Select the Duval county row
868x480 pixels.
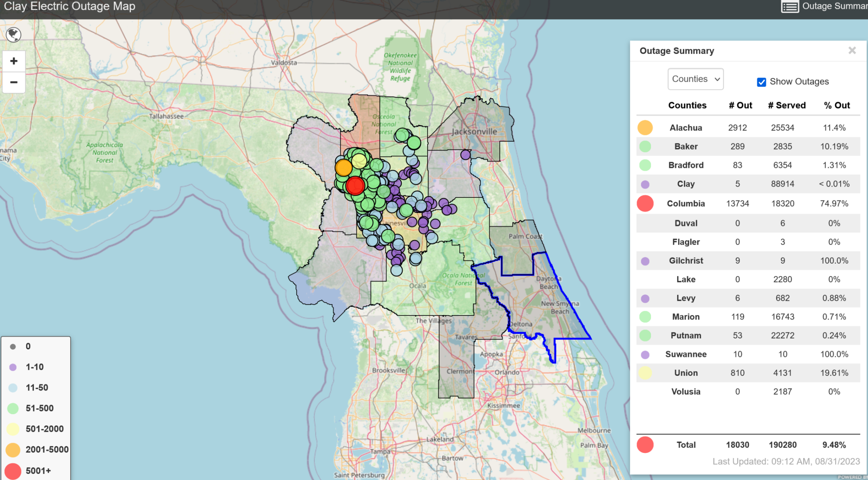pyautogui.click(x=748, y=223)
